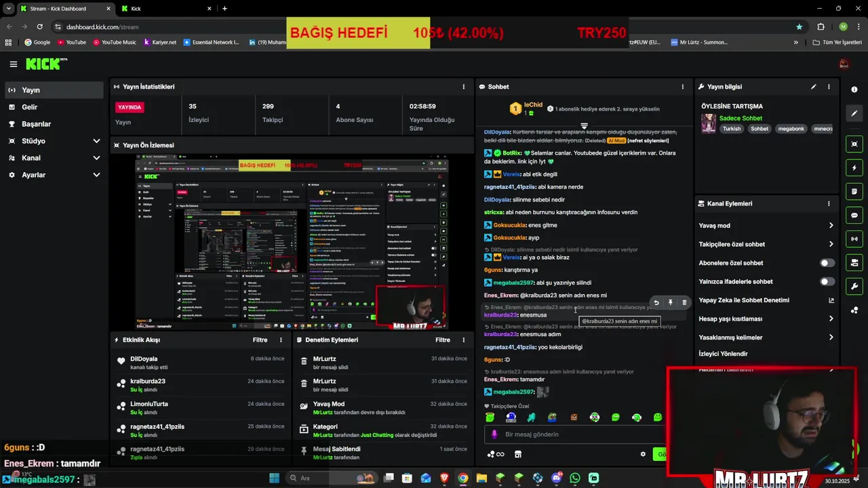Viewport: 868px width, 488px height.
Task: Open the Filtre dropdown in Etkinlik Akışı
Action: pos(260,340)
